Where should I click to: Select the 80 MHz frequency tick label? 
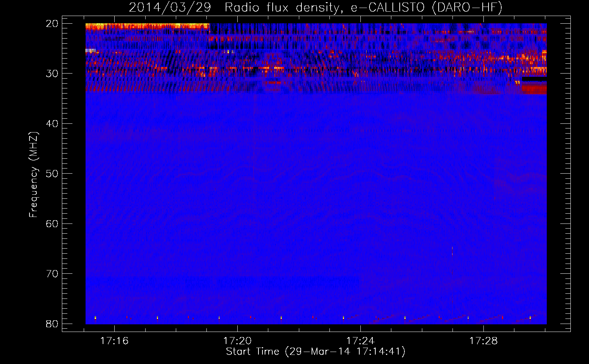[x=52, y=324]
